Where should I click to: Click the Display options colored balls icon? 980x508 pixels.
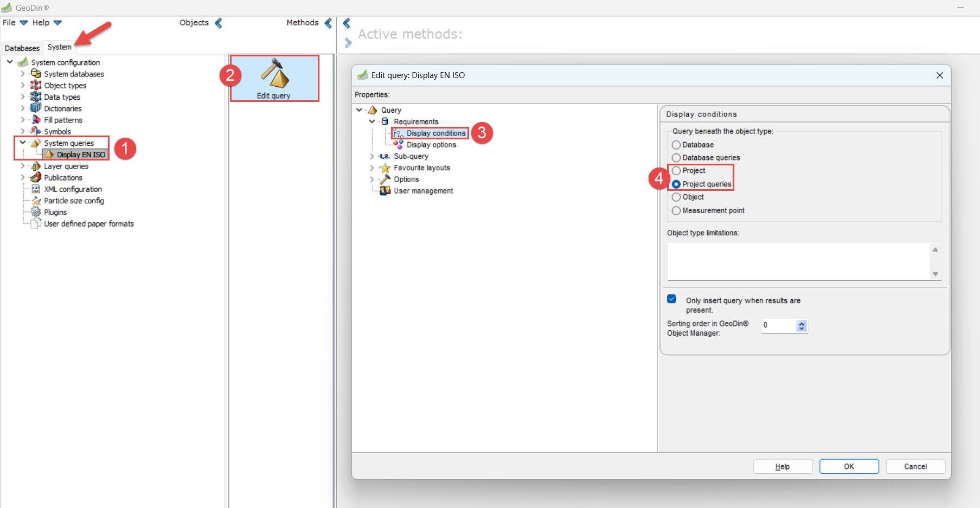point(398,144)
